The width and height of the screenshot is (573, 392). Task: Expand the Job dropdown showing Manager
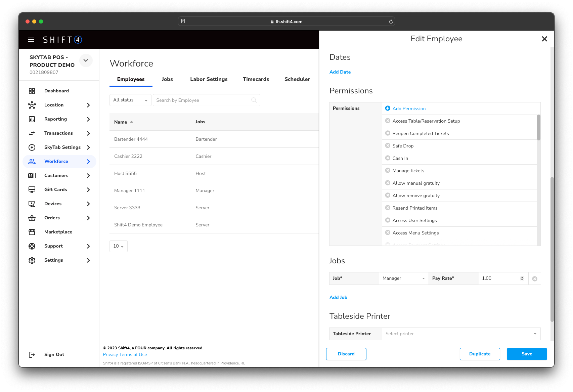coord(403,278)
